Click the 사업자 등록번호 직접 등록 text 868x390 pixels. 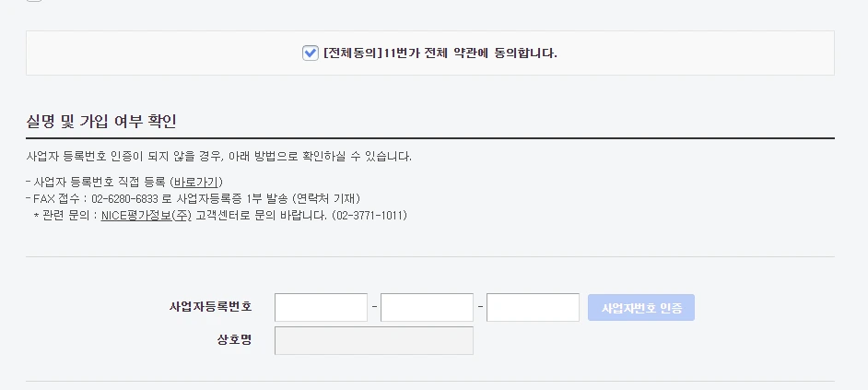(x=100, y=182)
